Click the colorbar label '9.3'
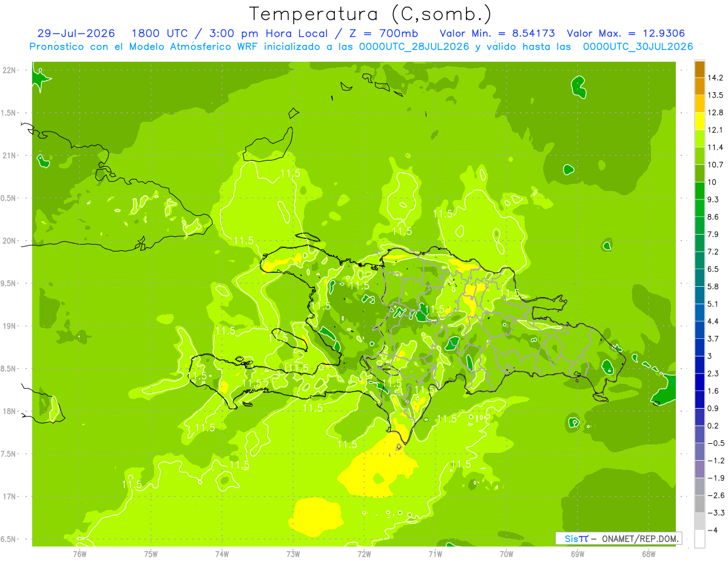The width and height of the screenshot is (728, 562). click(x=713, y=199)
